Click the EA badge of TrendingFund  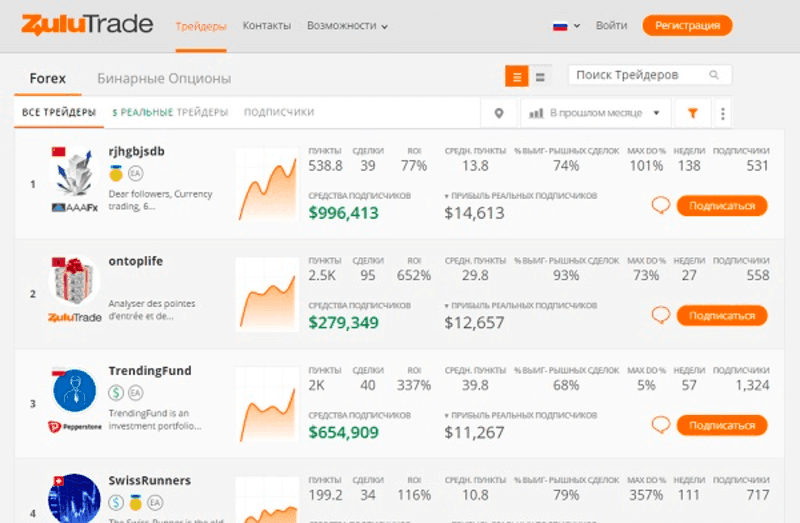pyautogui.click(x=135, y=393)
